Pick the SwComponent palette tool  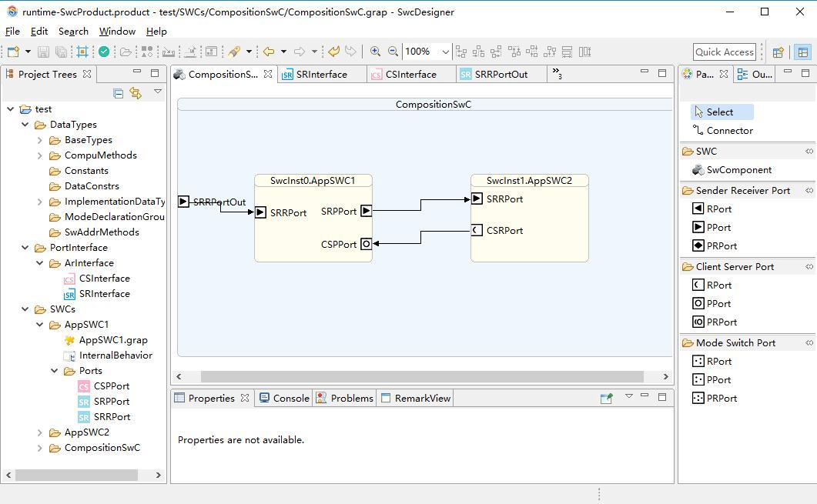tap(738, 170)
